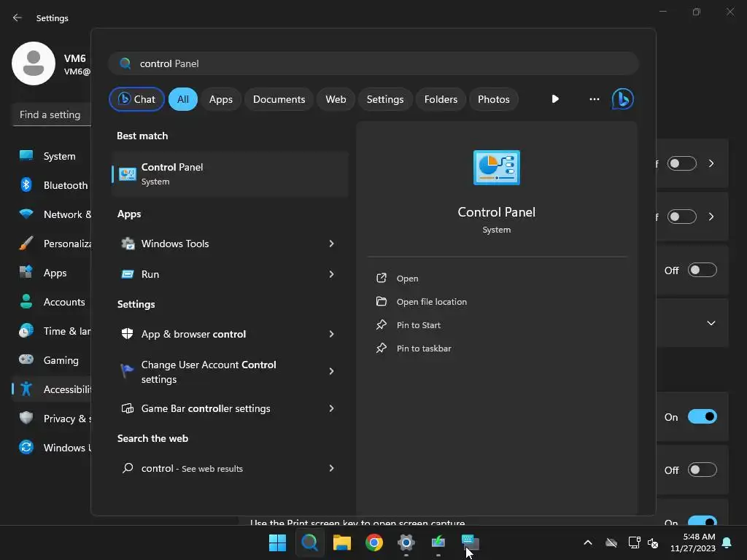Expand Change User Account Control chevron
The image size is (747, 560).
tap(332, 371)
